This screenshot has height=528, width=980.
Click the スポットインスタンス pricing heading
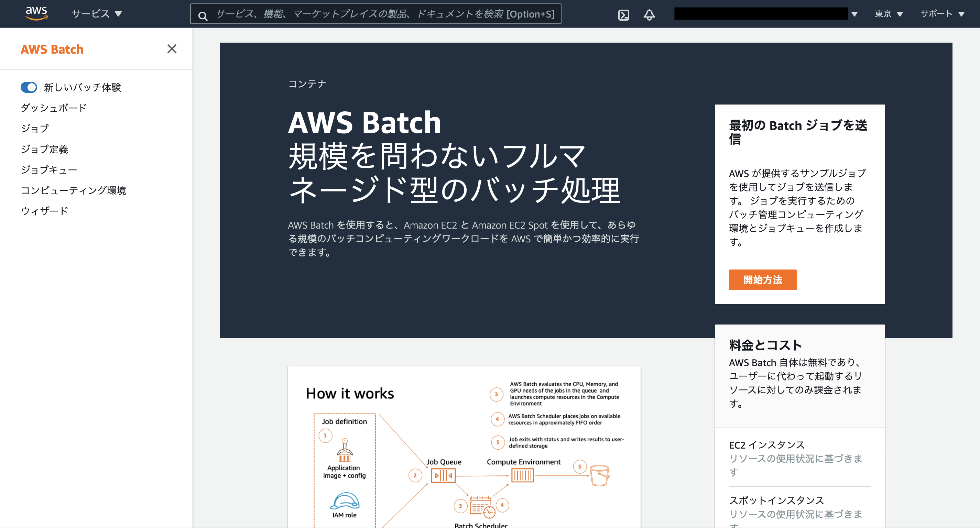click(x=776, y=500)
